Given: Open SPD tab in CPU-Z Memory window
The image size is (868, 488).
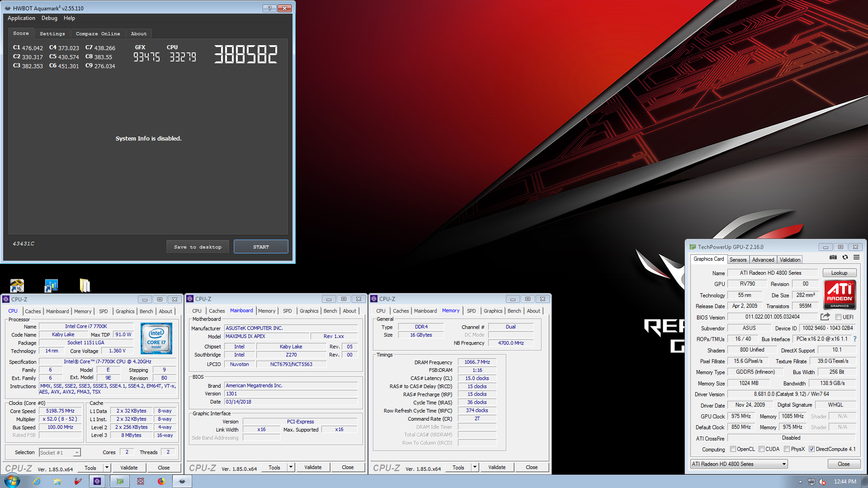Looking at the screenshot, I should point(471,311).
